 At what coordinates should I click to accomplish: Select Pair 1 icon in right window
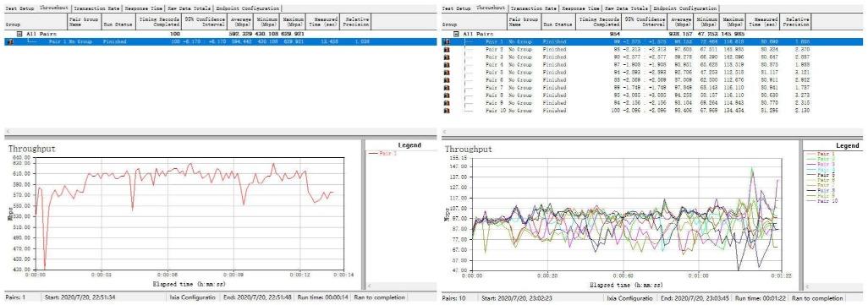pyautogui.click(x=447, y=41)
